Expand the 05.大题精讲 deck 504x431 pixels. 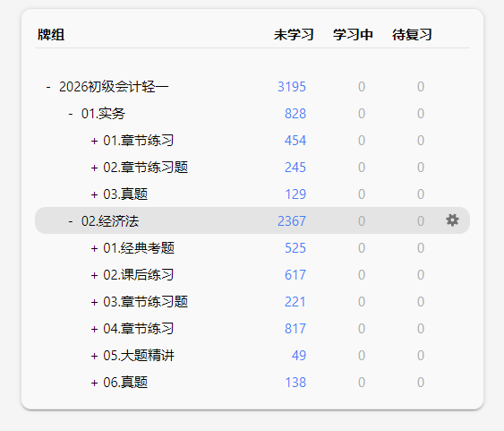tap(94, 356)
